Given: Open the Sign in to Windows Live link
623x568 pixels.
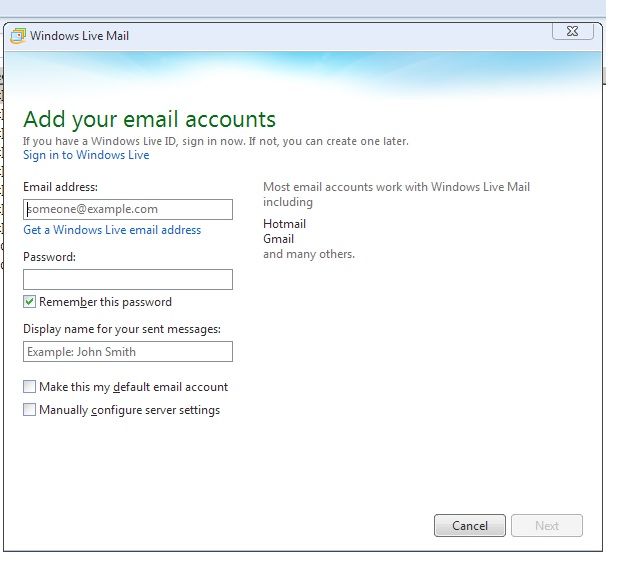Looking at the screenshot, I should [86, 155].
